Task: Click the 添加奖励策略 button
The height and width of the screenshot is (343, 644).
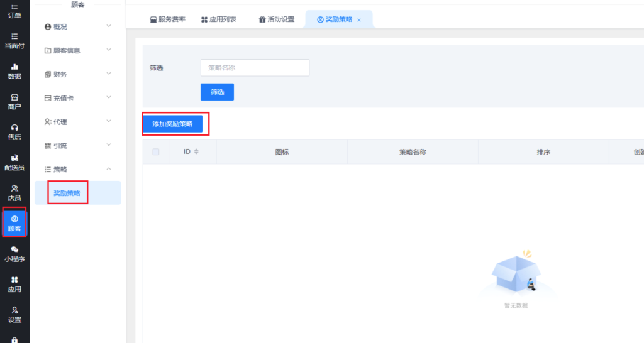Action: click(172, 124)
